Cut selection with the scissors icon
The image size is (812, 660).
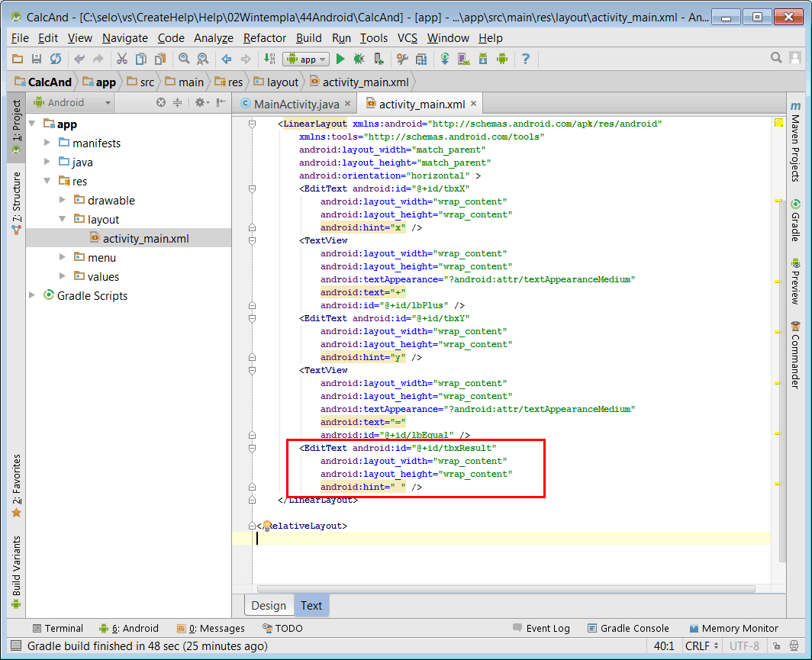tap(121, 59)
